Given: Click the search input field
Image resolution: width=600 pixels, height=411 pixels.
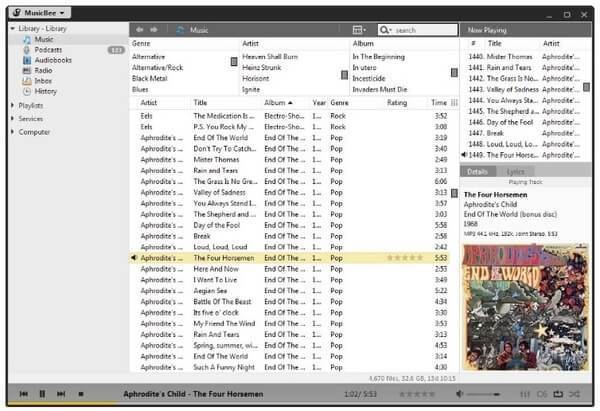Looking at the screenshot, I should (420, 30).
